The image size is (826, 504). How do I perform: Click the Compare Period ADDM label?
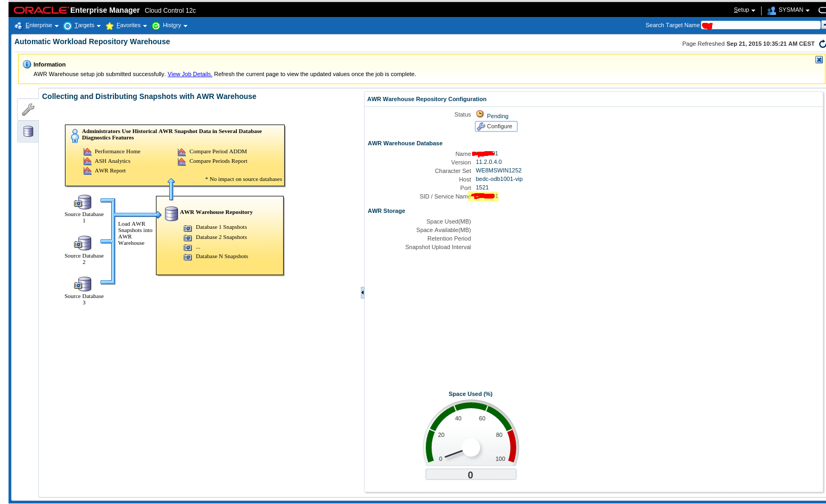pos(218,152)
